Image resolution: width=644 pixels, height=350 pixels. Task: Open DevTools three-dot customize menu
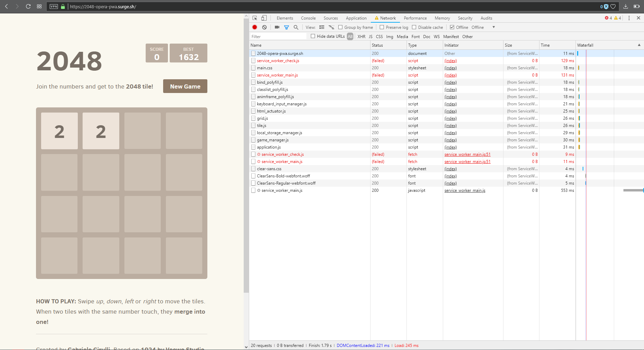coord(629,18)
